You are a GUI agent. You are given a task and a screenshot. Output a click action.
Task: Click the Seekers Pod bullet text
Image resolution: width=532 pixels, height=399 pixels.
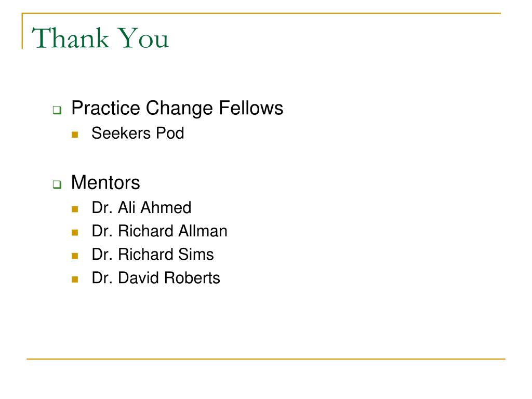click(138, 133)
